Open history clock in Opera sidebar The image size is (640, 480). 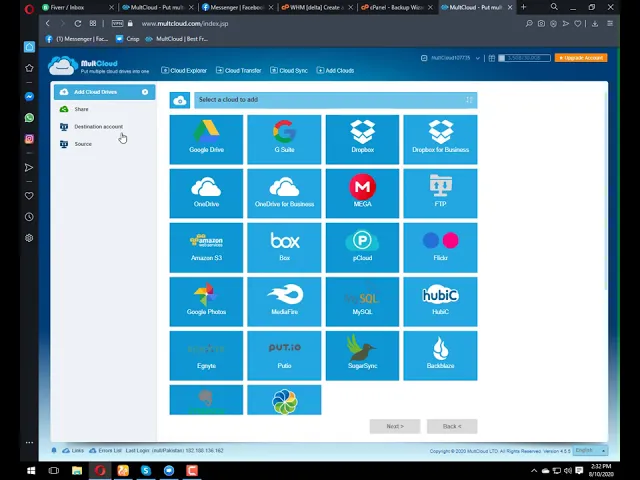29,217
